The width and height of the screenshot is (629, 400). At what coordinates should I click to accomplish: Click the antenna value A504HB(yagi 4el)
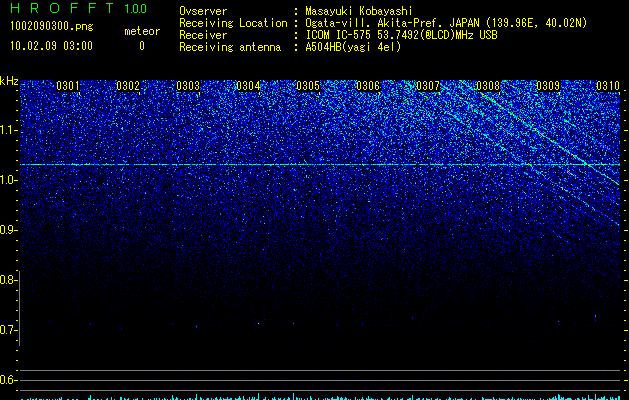click(x=353, y=47)
